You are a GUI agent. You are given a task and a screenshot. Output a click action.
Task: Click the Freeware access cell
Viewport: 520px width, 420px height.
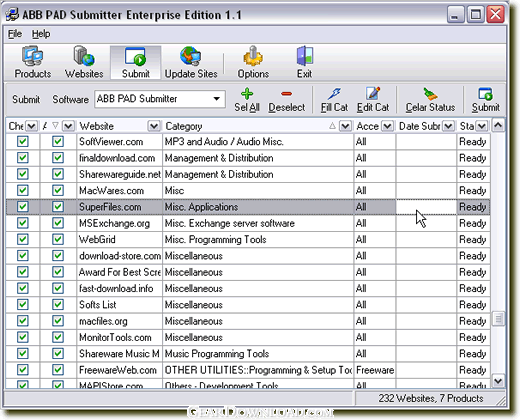click(375, 370)
